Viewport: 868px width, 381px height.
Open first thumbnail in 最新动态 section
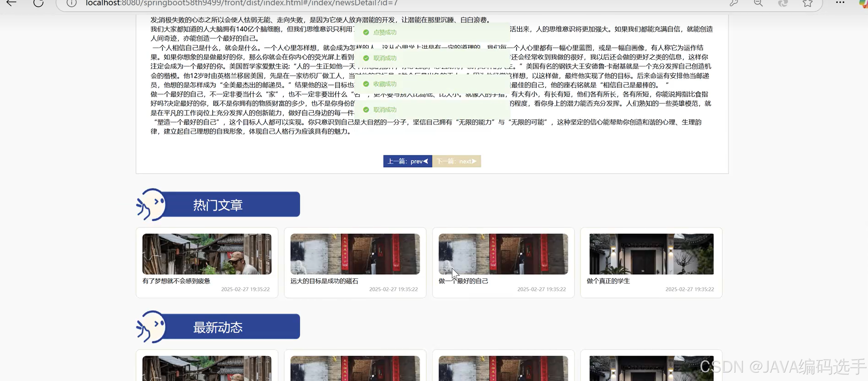pos(207,368)
